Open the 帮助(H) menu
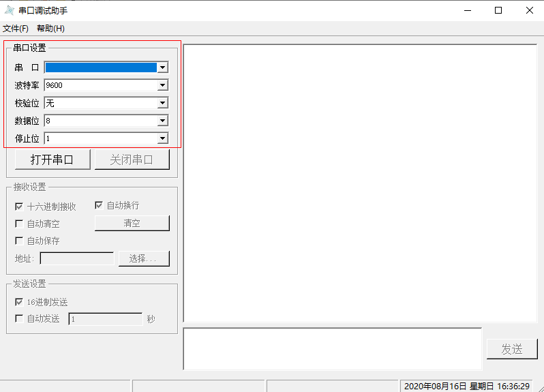Viewport: 544px width, 392px height. point(50,28)
